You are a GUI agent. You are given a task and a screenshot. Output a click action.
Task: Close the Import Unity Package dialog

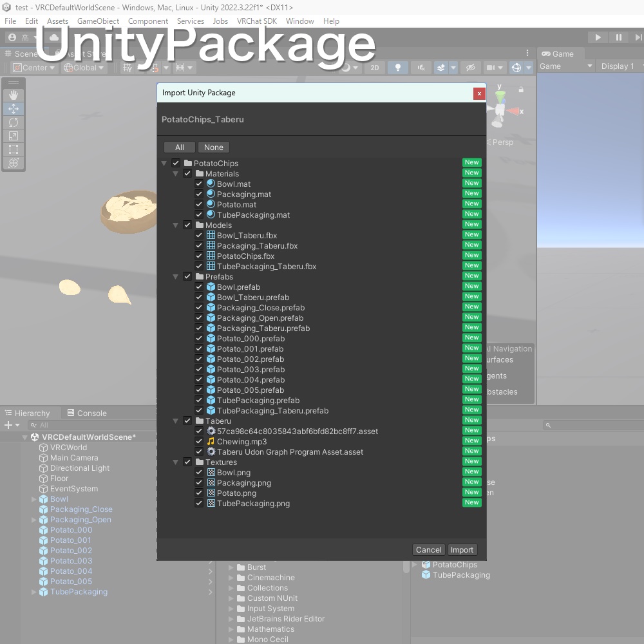click(x=479, y=93)
